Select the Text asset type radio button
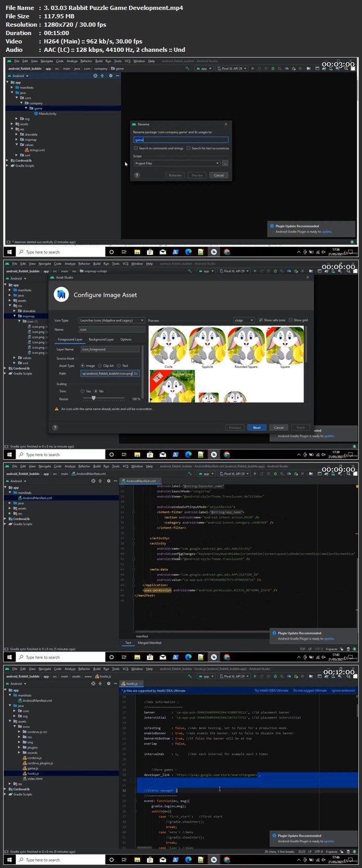 [119, 365]
